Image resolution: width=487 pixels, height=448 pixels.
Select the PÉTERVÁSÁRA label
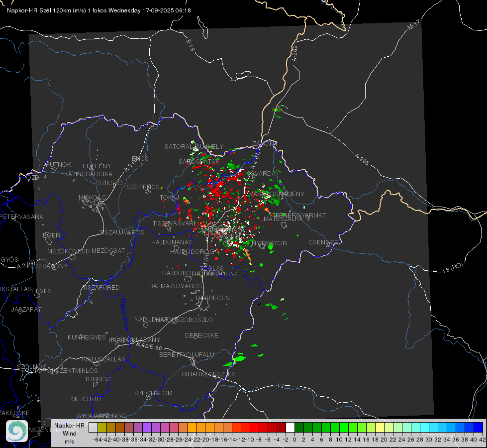coord(21,217)
